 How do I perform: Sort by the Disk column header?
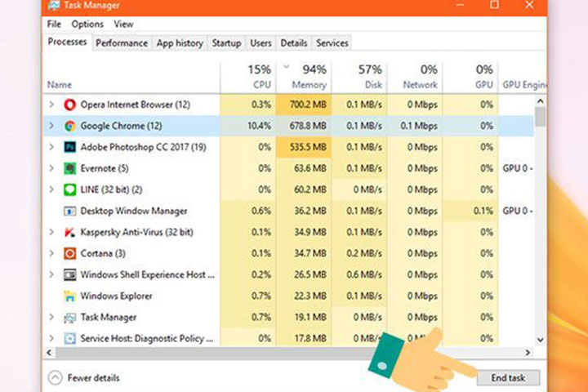(x=359, y=77)
